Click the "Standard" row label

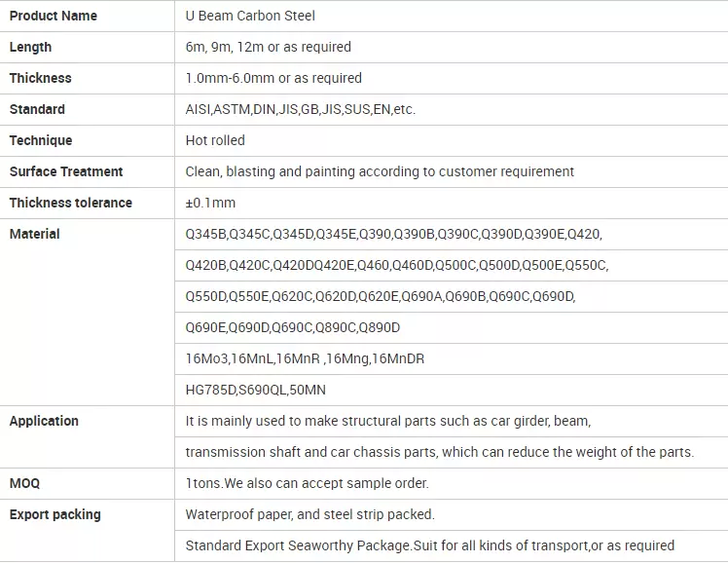[x=37, y=109]
